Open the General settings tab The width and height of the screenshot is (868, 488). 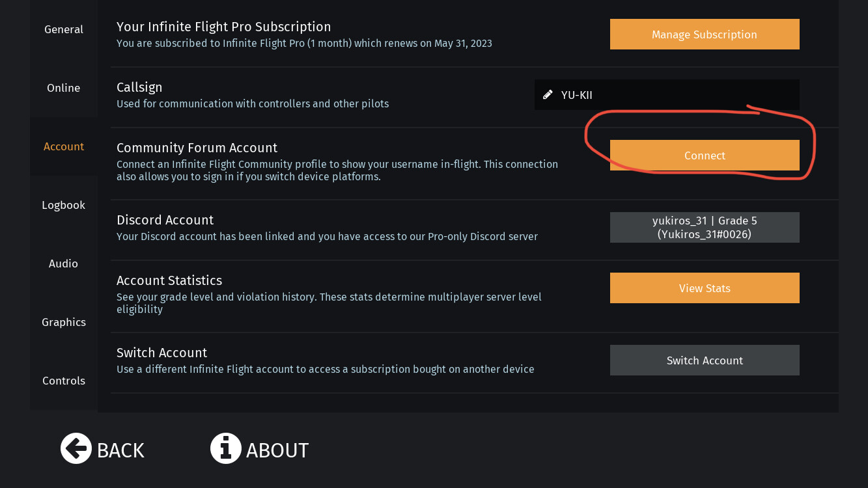coord(64,29)
